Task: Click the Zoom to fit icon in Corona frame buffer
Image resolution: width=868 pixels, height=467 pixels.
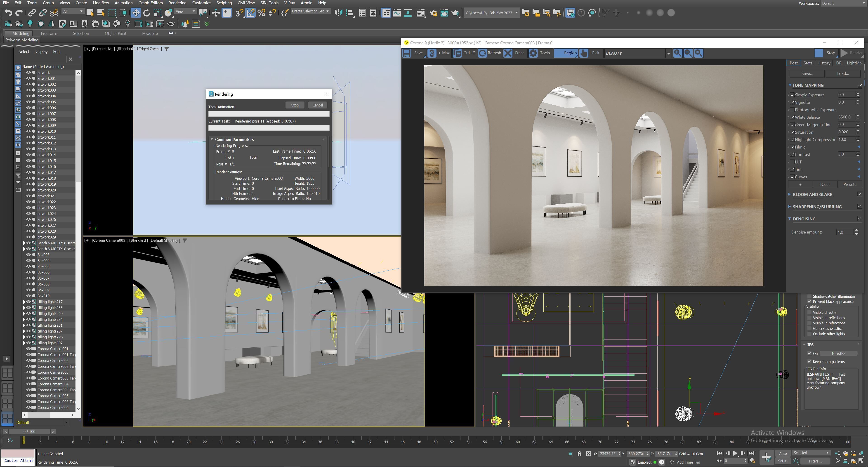Action: 698,53
